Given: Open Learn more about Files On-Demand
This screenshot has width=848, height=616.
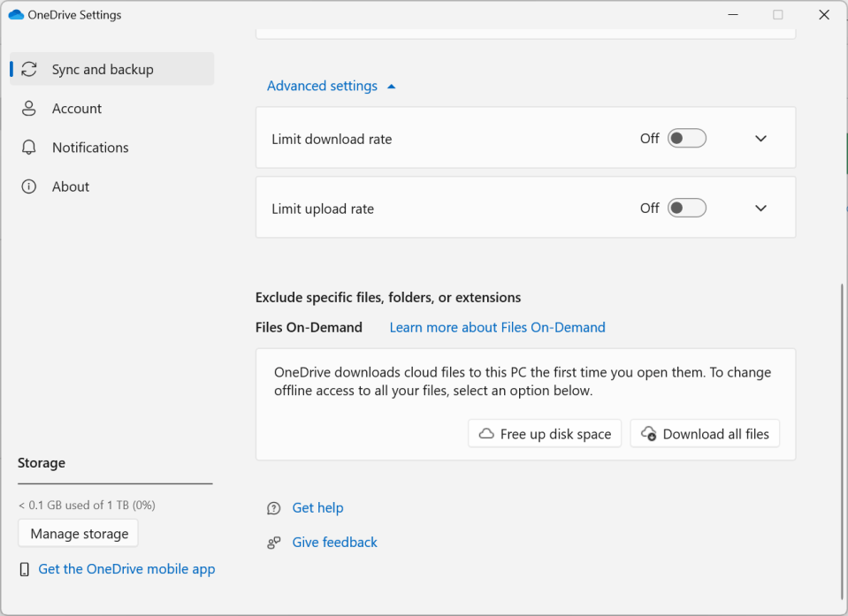Looking at the screenshot, I should tap(497, 327).
